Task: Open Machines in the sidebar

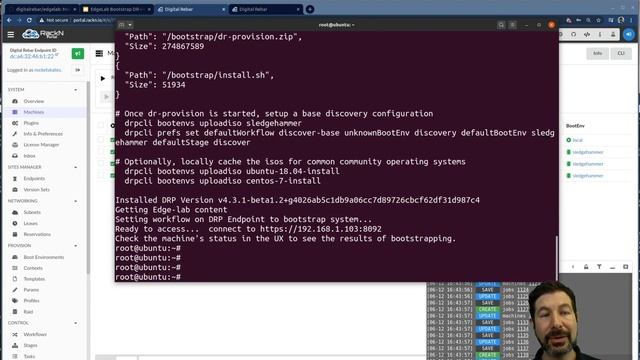Action: [x=34, y=112]
